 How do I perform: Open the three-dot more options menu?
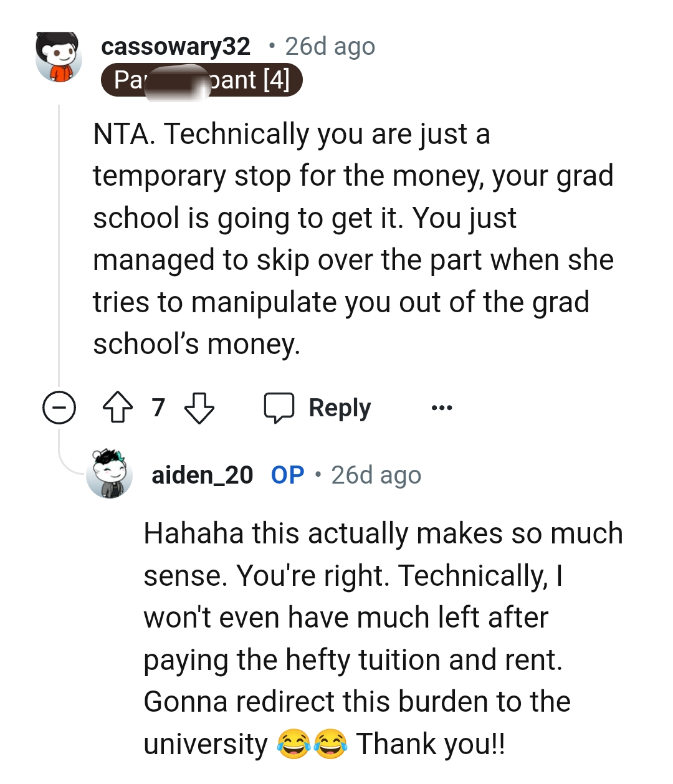coord(442,408)
